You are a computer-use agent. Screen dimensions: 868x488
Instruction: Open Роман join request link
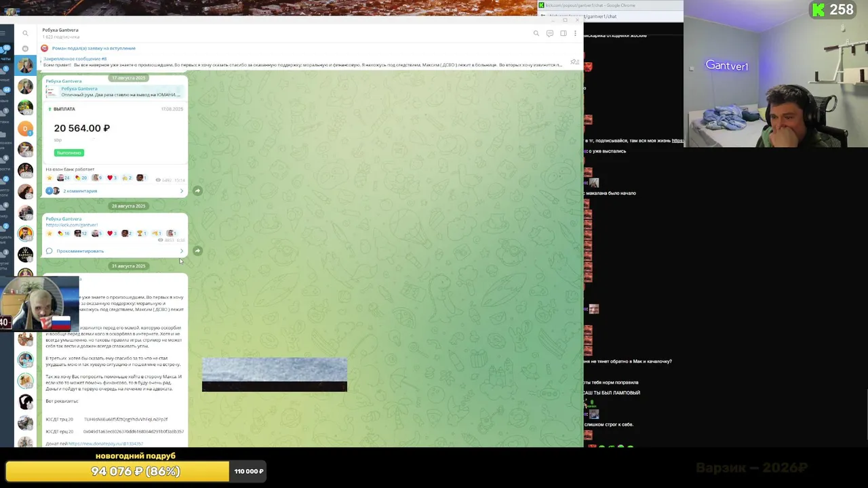94,48
